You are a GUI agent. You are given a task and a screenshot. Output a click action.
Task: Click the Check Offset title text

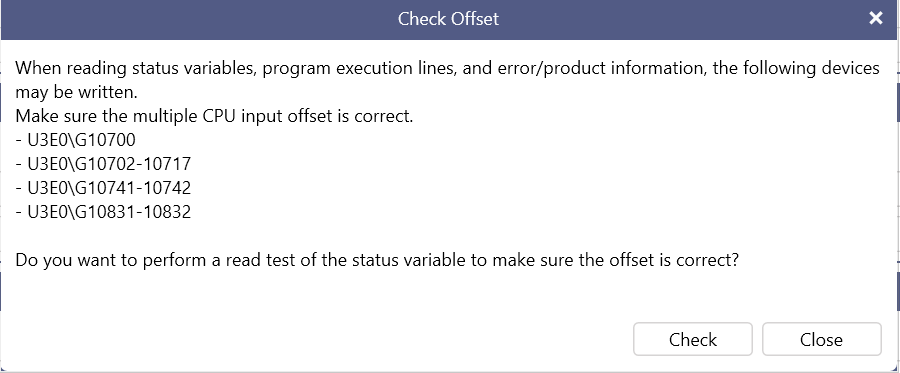tap(448, 19)
